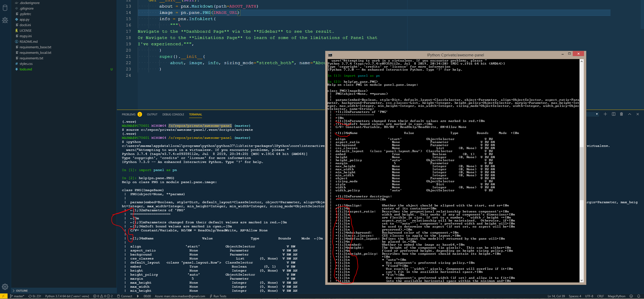The height and width of the screenshot is (299, 644).
Task: Run Tests from the status bar
Action: tap(218, 296)
